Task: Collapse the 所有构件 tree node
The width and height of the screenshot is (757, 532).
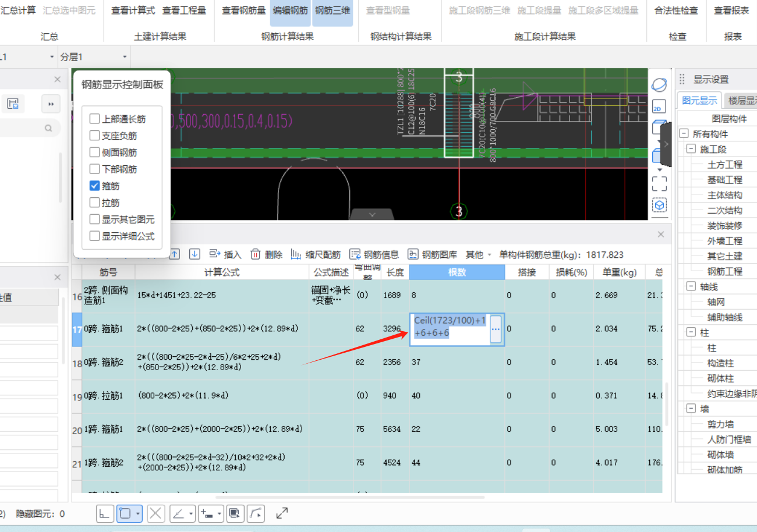Action: coord(684,134)
